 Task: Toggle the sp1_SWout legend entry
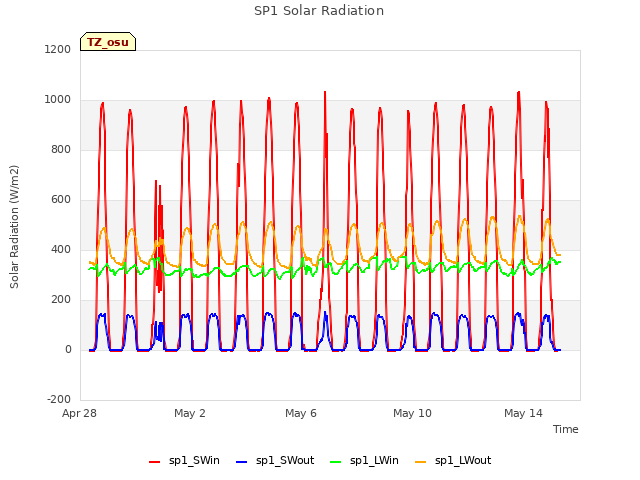coord(275,461)
